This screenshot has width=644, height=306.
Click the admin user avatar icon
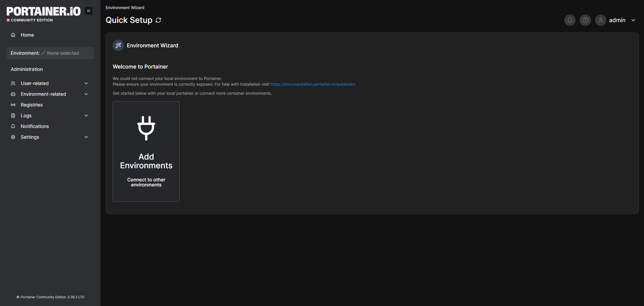601,20
